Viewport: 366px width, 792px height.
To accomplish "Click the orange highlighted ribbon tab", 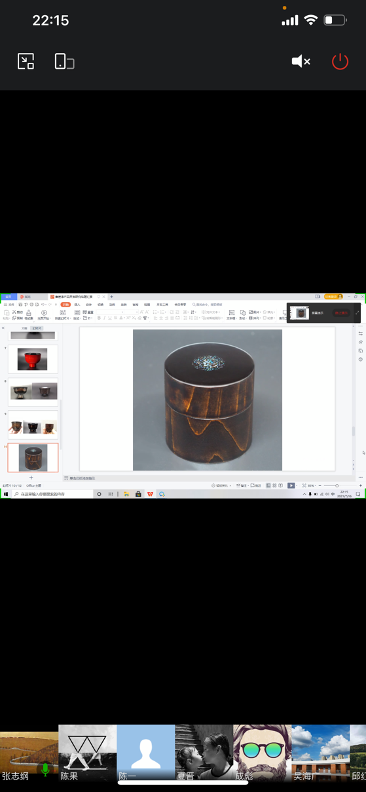I will [x=66, y=305].
